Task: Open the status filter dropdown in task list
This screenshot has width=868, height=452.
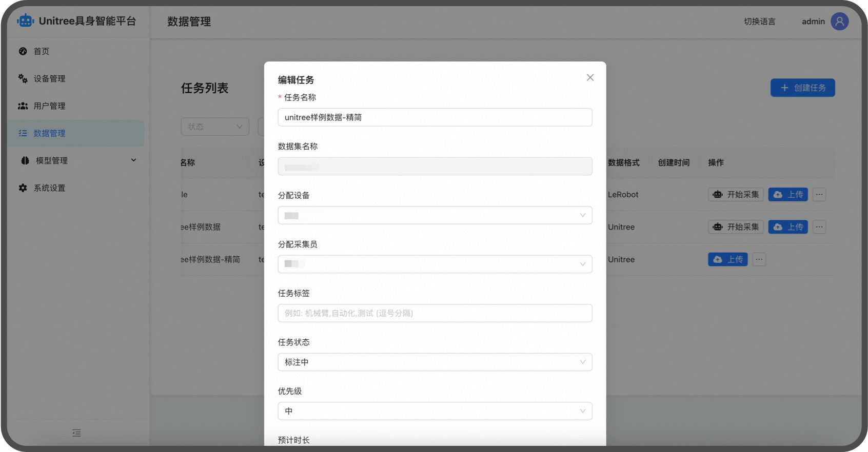Action: pyautogui.click(x=215, y=127)
